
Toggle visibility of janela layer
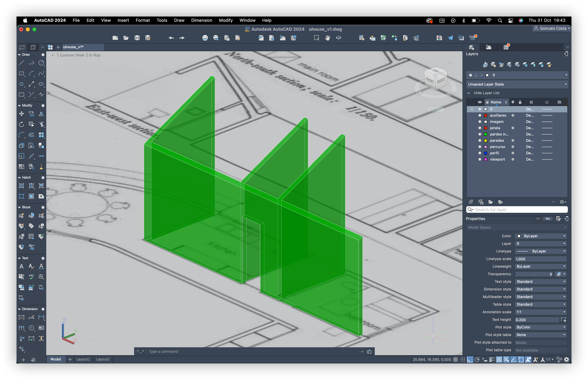480,128
